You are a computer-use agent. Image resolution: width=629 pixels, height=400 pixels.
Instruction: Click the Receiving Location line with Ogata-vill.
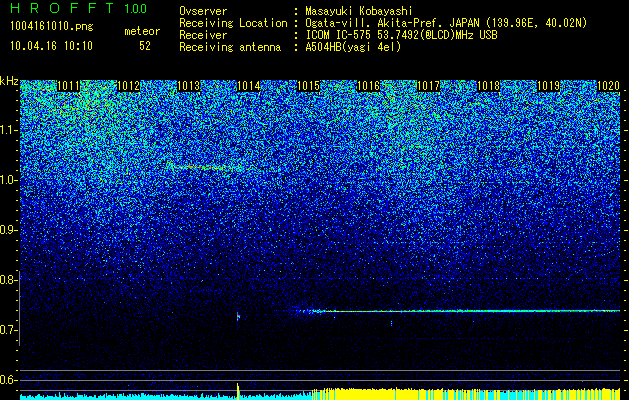pos(383,23)
